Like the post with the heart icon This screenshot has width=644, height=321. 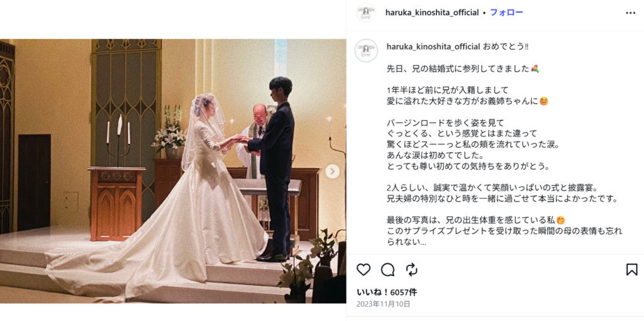[x=364, y=269]
